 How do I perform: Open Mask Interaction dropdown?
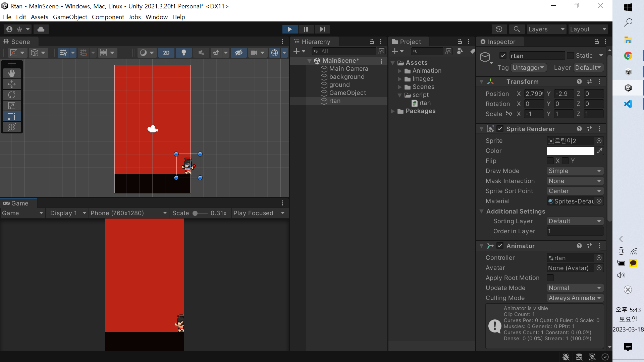(575, 181)
